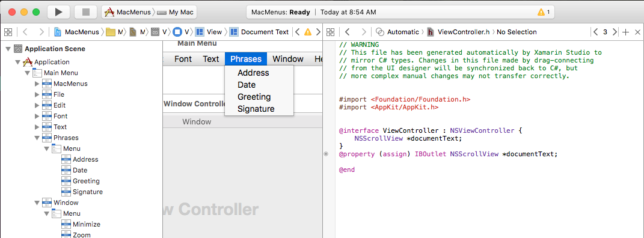Screen dimensions: 644x238
Task: Collapse the Phrases tree item
Action: point(37,138)
